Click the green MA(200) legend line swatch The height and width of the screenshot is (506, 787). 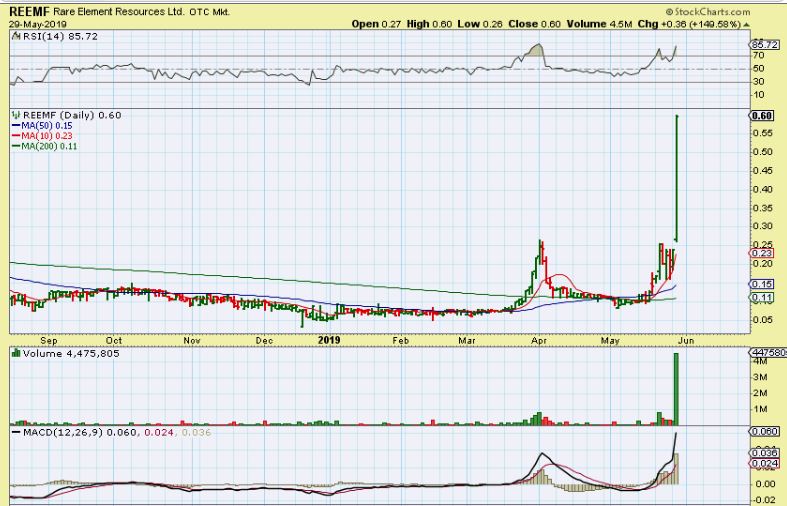coord(16,146)
